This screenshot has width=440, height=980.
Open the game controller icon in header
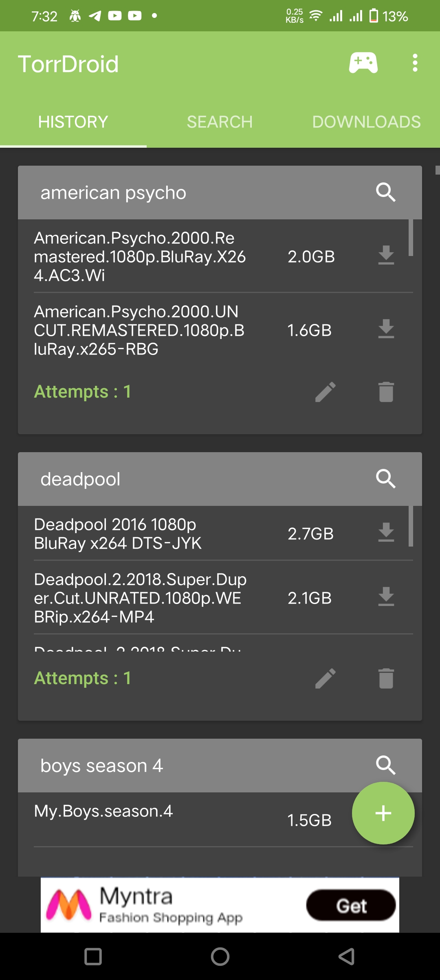(363, 63)
